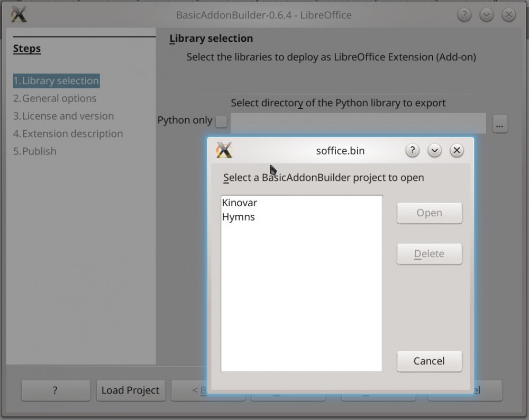The height and width of the screenshot is (420, 529).
Task: Click the question mark help button in wizard footer
Action: [56, 390]
